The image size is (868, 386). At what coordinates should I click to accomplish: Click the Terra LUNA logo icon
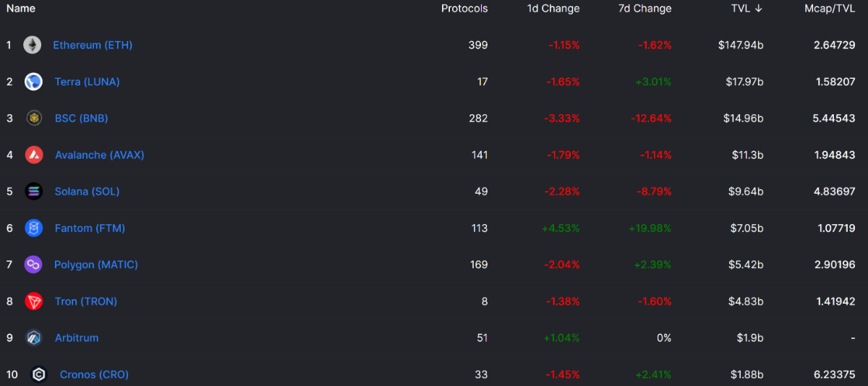point(33,82)
